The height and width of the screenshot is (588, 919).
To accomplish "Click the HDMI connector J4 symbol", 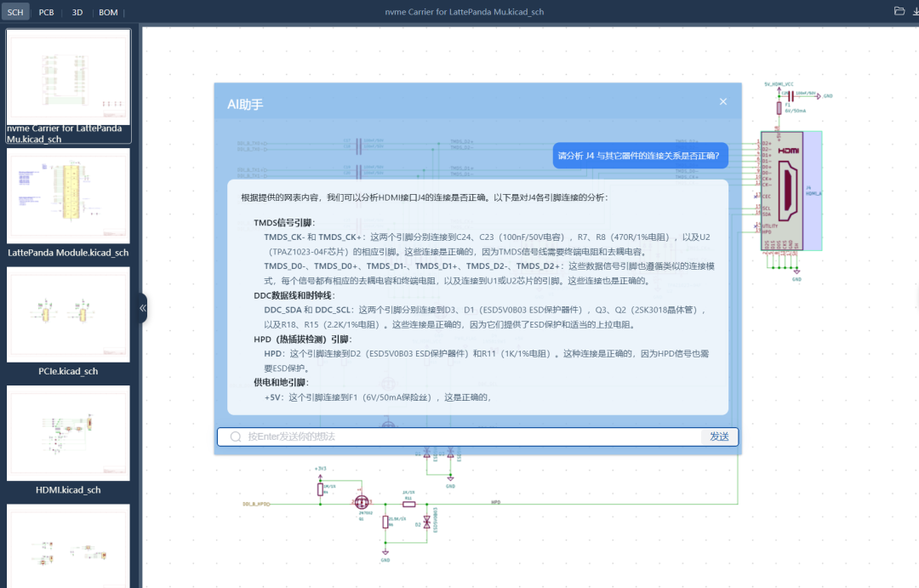I will 791,191.
